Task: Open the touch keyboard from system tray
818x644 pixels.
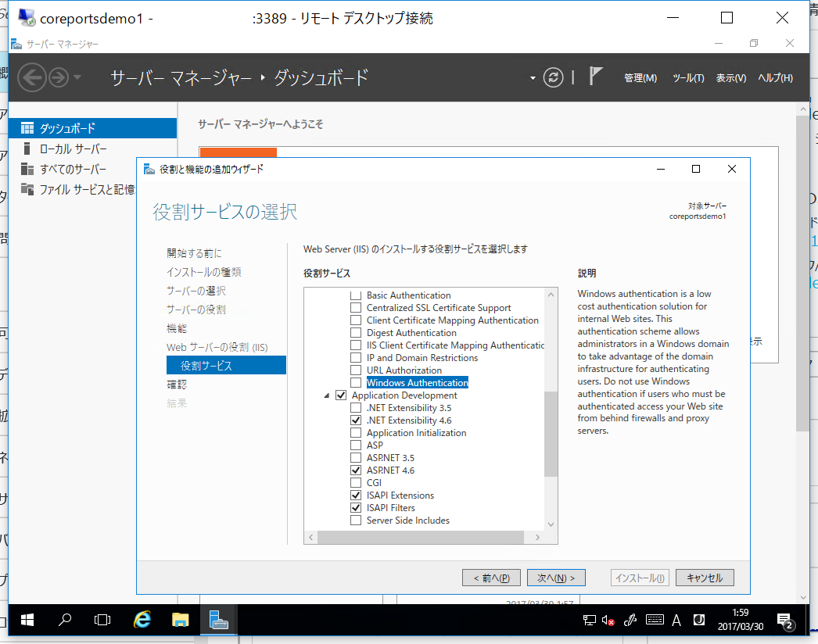Action: tap(655, 620)
